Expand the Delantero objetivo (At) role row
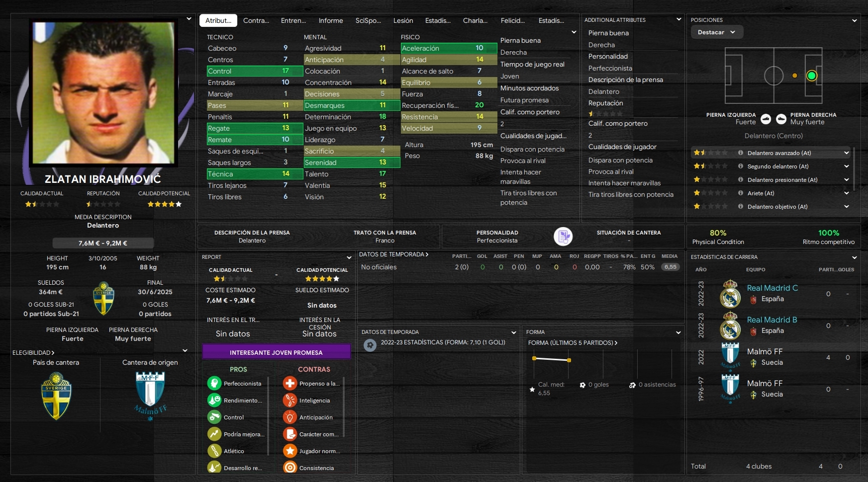The width and height of the screenshot is (868, 482). tap(847, 207)
